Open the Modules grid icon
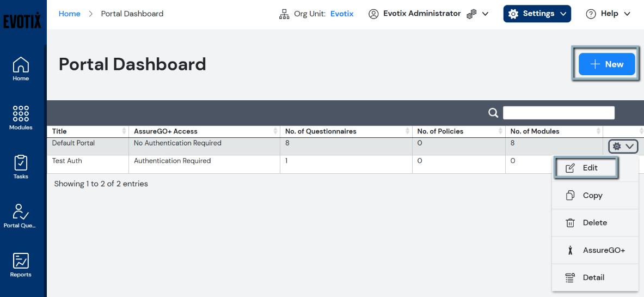This screenshot has height=297, width=644. [x=21, y=118]
